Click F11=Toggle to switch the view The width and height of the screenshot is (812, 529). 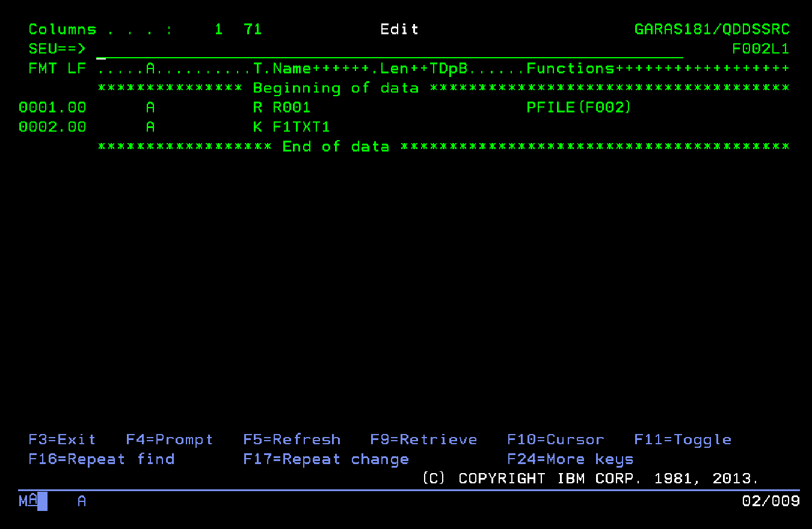(x=683, y=440)
